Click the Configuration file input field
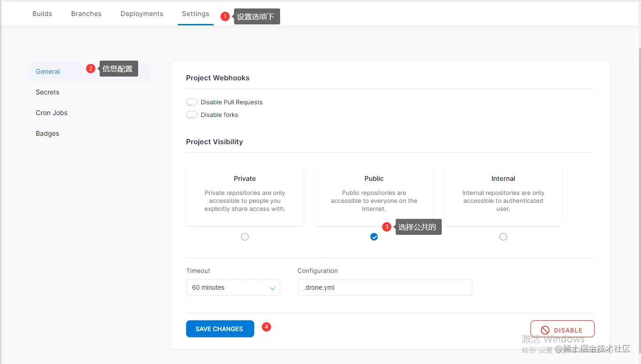Image resolution: width=641 pixels, height=364 pixels. [x=385, y=287]
